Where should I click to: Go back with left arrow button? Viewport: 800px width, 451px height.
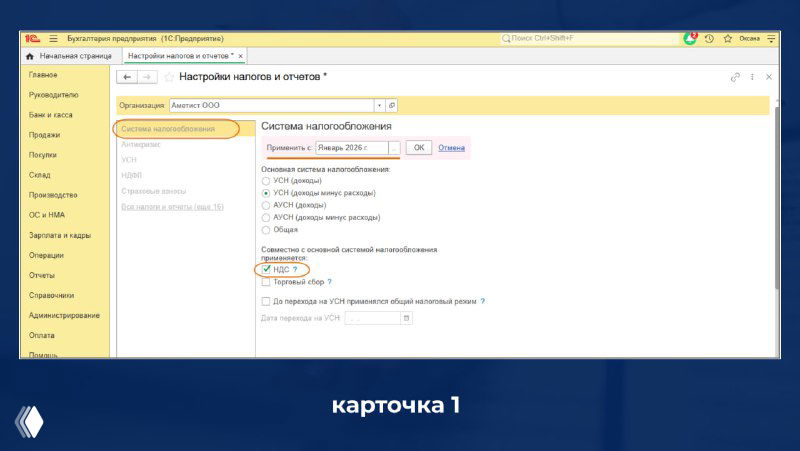(x=127, y=77)
